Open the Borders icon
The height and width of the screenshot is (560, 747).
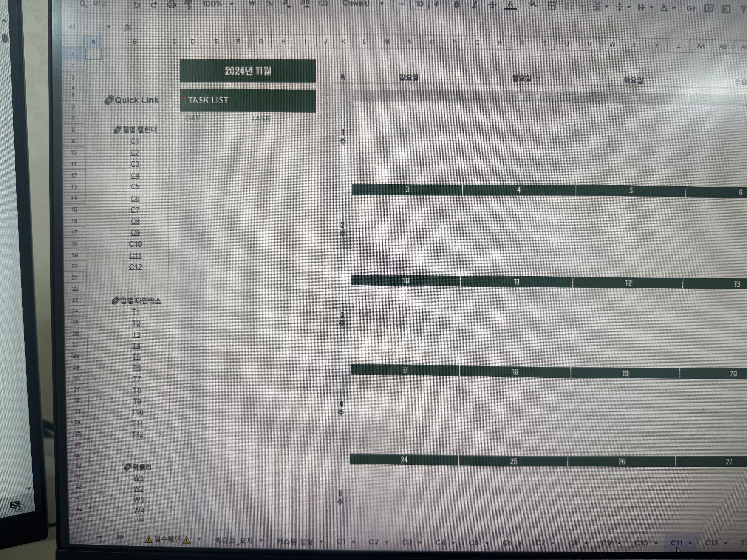coord(552,6)
